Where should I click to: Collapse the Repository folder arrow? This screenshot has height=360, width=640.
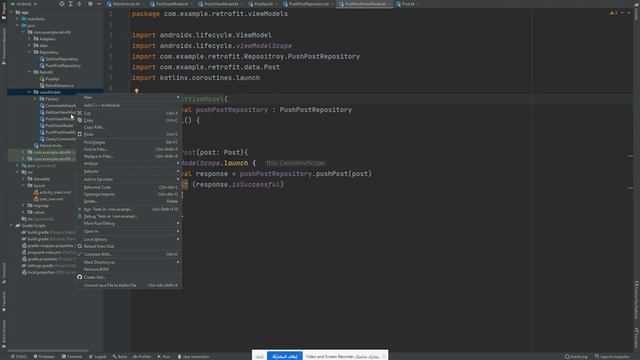click(29, 52)
